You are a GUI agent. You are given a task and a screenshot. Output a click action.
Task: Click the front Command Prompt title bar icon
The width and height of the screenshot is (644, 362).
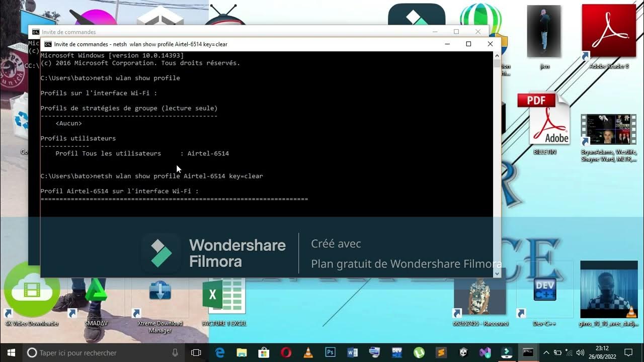pyautogui.click(x=48, y=44)
